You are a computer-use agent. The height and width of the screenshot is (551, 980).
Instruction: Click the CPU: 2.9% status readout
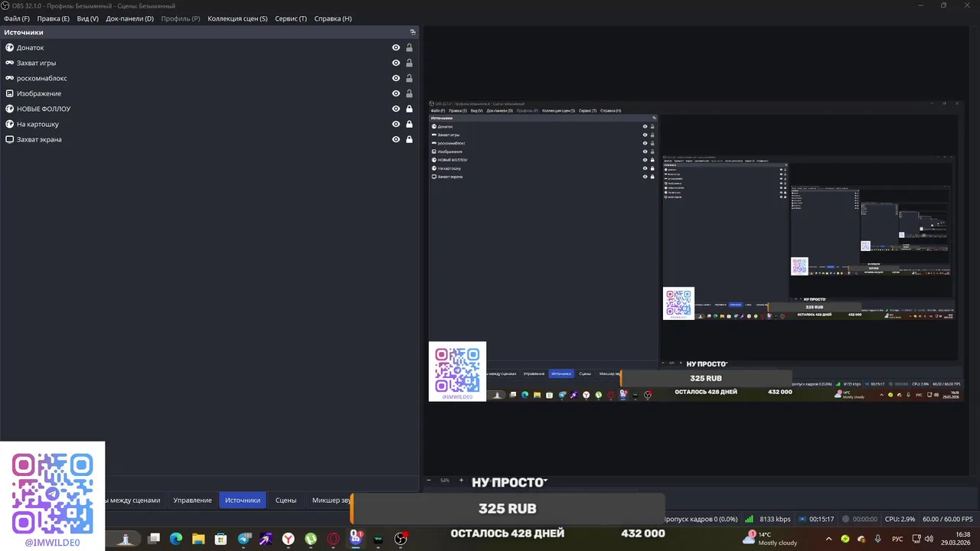pyautogui.click(x=900, y=519)
